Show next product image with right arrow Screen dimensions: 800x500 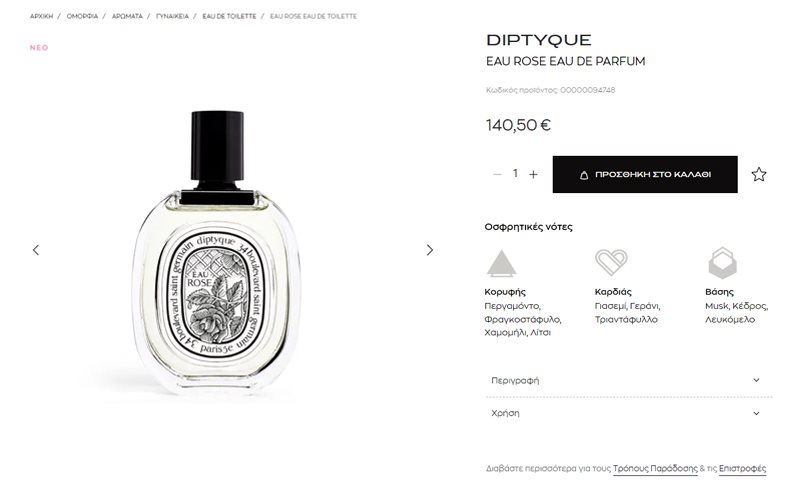tap(430, 250)
